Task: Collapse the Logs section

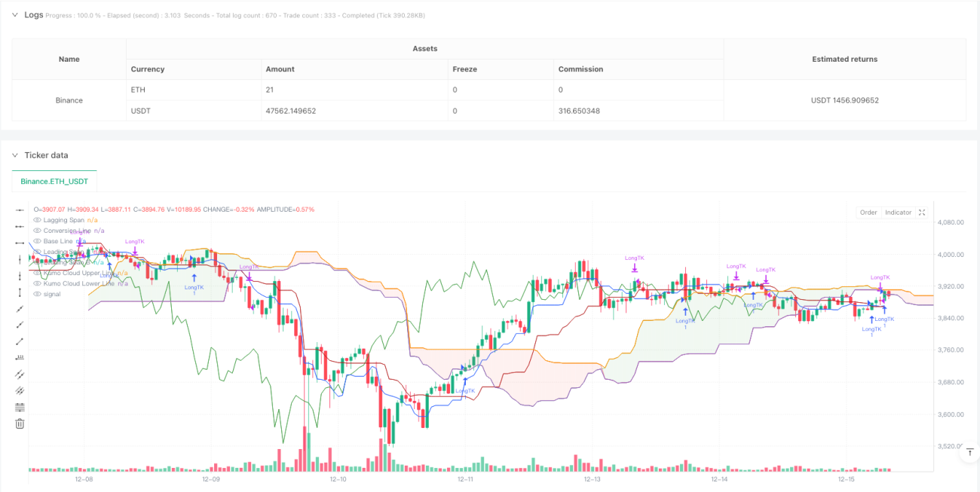Action: (x=14, y=15)
